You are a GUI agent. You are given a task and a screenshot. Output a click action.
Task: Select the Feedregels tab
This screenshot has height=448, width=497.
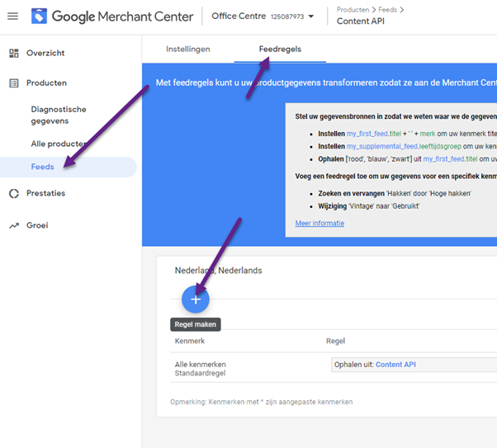click(280, 50)
